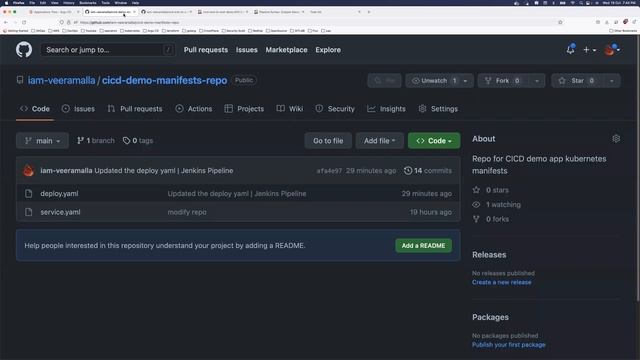This screenshot has height=360, width=640.
Task: Open the 0 forks link
Action: click(x=491, y=219)
